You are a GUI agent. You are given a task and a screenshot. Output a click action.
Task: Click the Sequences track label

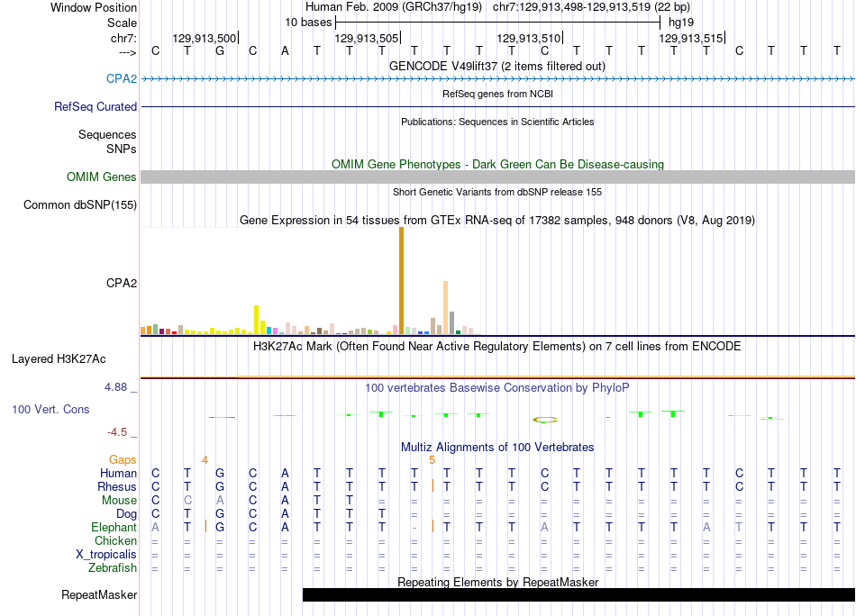coord(107,134)
